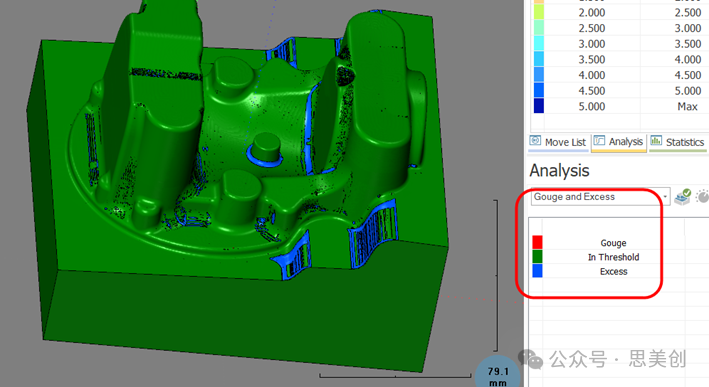The height and width of the screenshot is (387, 709).
Task: Select the 2.000 lower-bound value cell
Action: [591, 13]
